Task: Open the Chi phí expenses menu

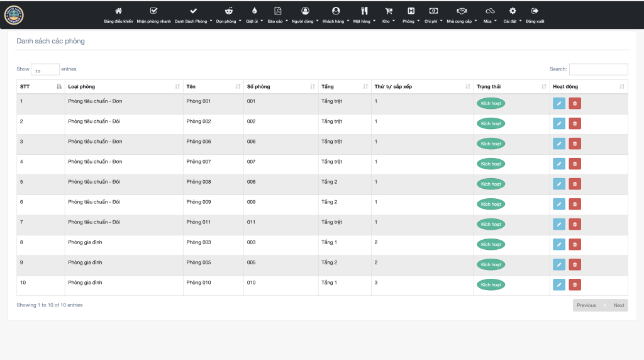Action: coord(433,15)
